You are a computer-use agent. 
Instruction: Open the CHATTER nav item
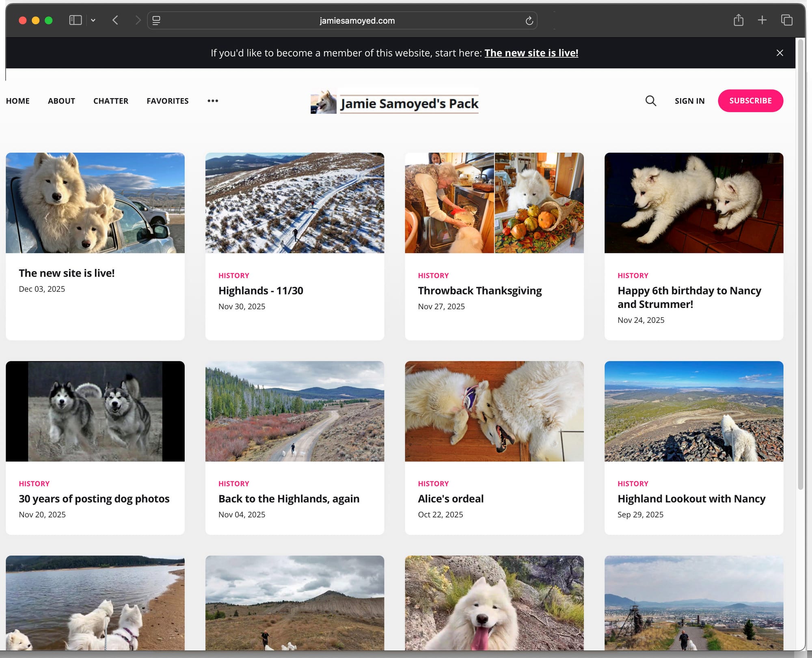(x=111, y=101)
